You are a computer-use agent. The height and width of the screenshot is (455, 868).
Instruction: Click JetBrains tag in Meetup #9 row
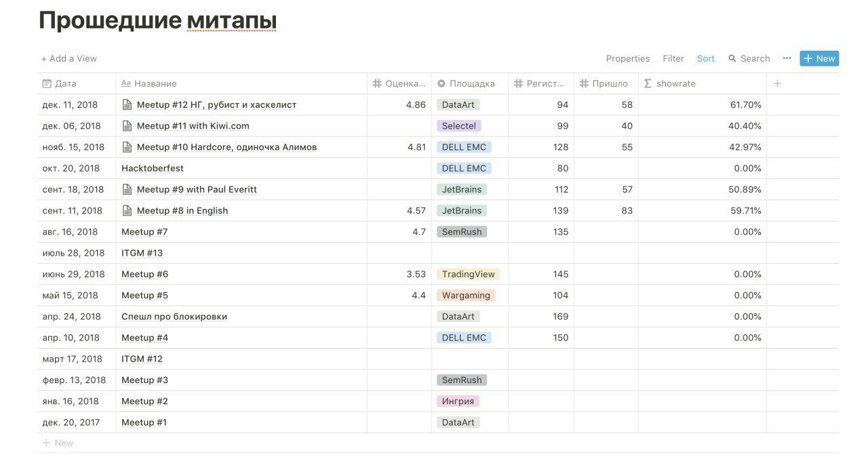point(462,189)
